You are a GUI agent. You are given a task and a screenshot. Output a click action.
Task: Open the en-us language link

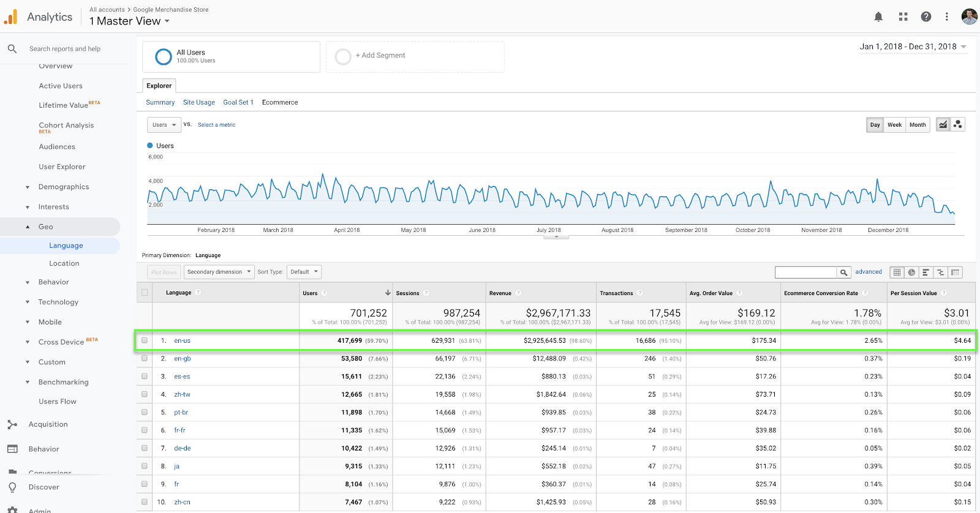coord(183,340)
